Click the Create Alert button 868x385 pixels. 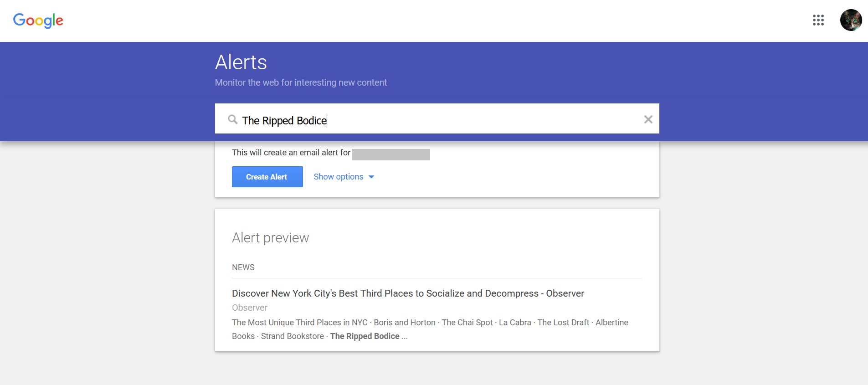(267, 177)
